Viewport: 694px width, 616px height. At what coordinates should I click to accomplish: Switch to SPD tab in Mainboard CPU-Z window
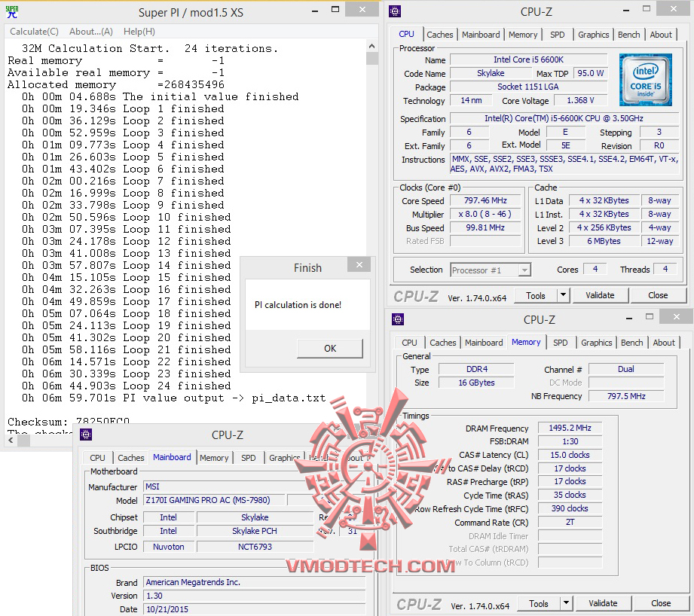249,458
